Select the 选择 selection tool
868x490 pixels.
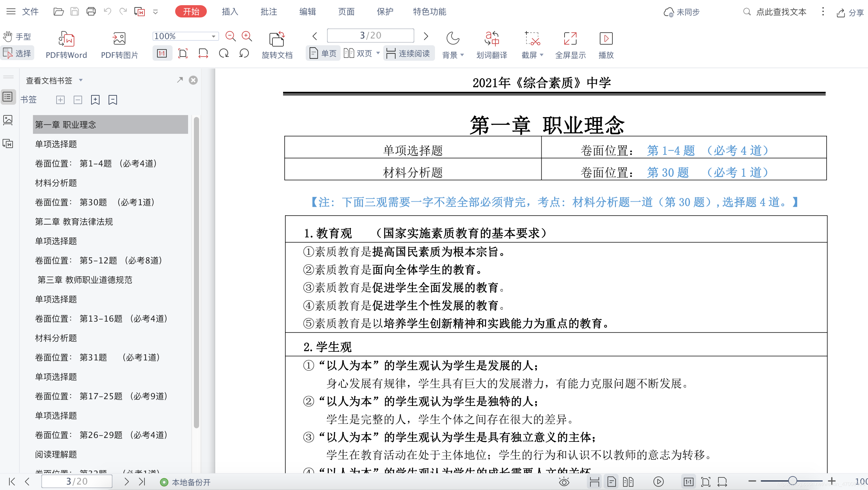17,53
